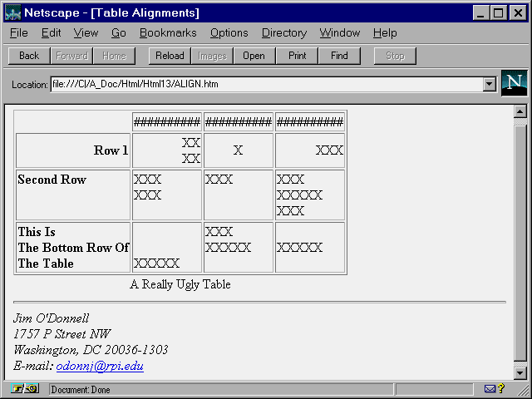The width and height of the screenshot is (532, 399).
Task: Open the Bookmarks menu
Action: click(x=168, y=33)
